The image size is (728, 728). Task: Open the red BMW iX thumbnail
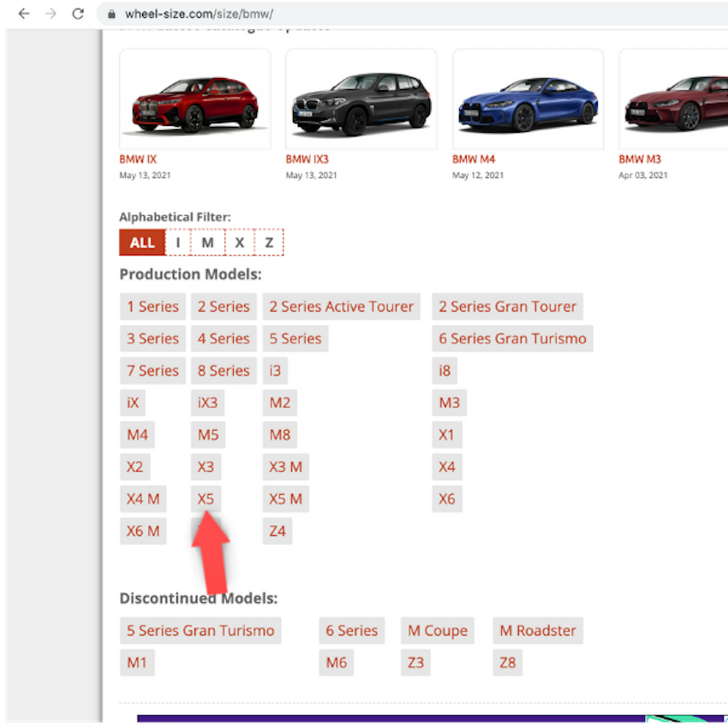(x=195, y=98)
